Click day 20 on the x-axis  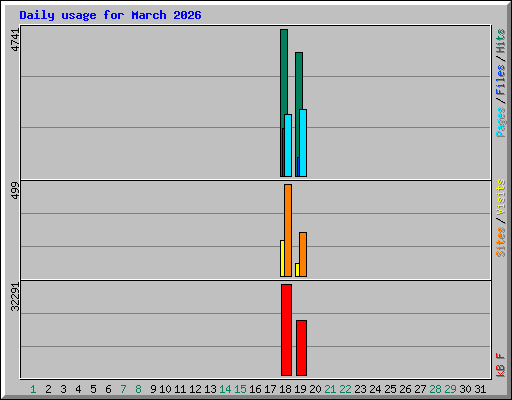click(315, 389)
